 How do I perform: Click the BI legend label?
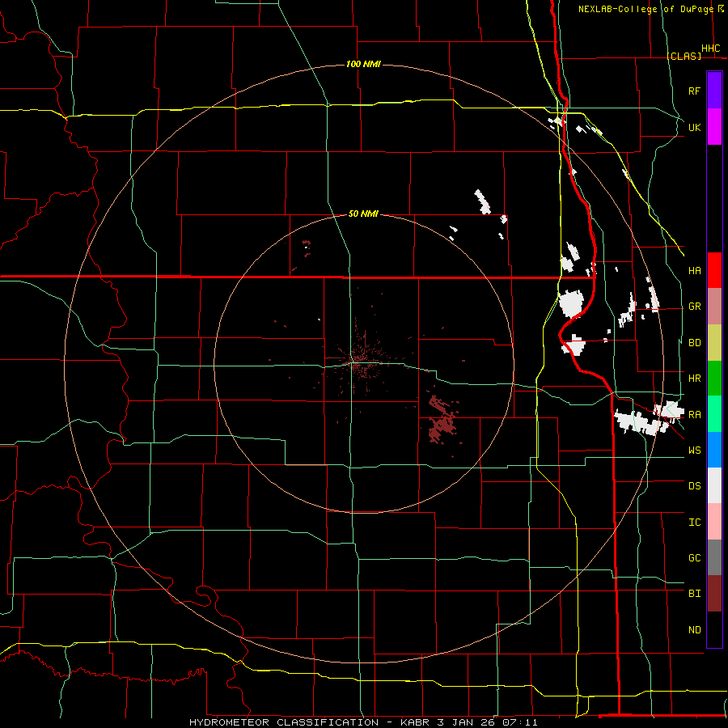click(694, 594)
